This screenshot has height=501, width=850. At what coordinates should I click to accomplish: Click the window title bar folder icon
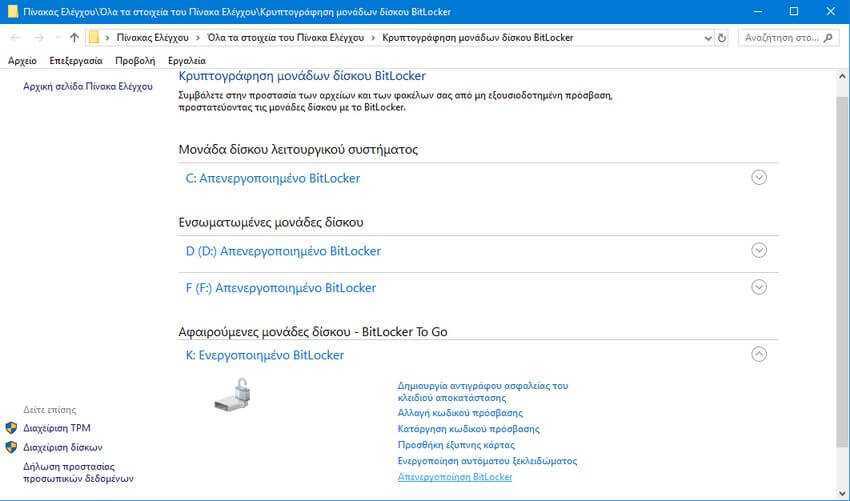(12, 11)
